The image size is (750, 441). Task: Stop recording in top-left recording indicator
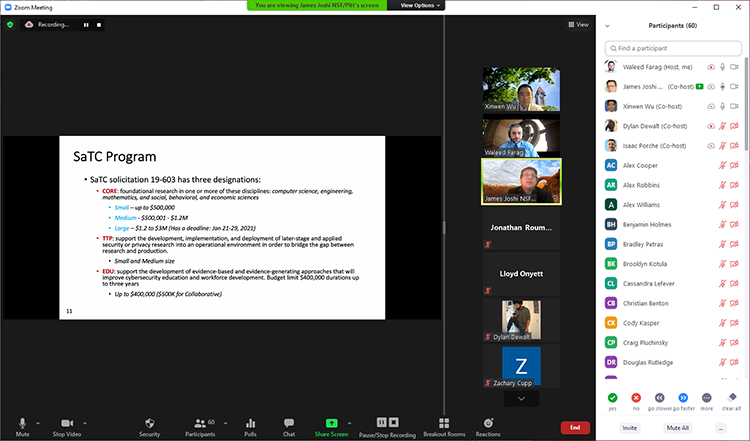point(99,25)
